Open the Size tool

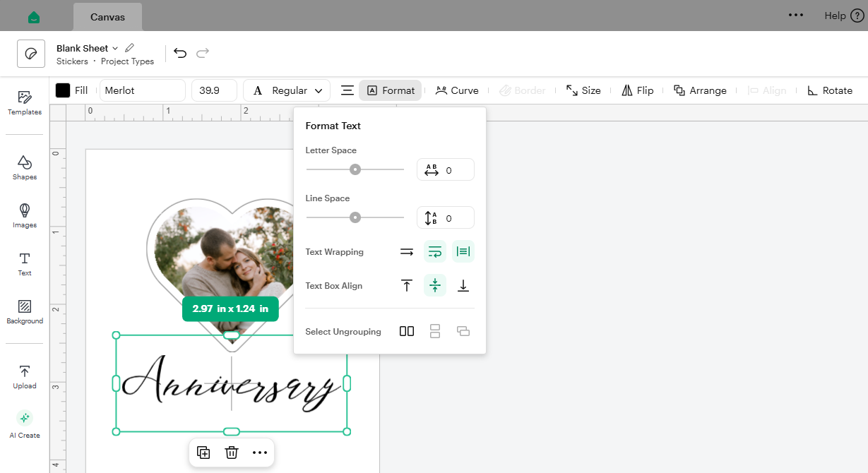[583, 90]
